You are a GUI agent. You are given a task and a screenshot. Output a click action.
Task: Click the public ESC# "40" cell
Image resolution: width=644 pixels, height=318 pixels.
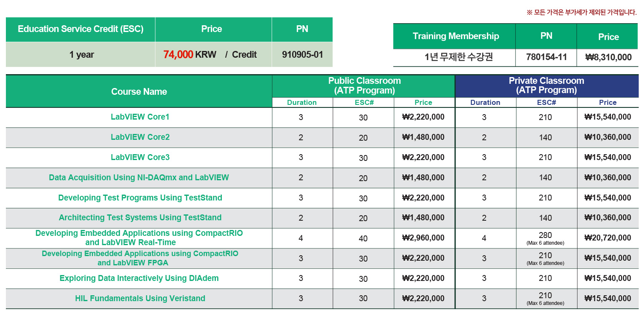363,239
